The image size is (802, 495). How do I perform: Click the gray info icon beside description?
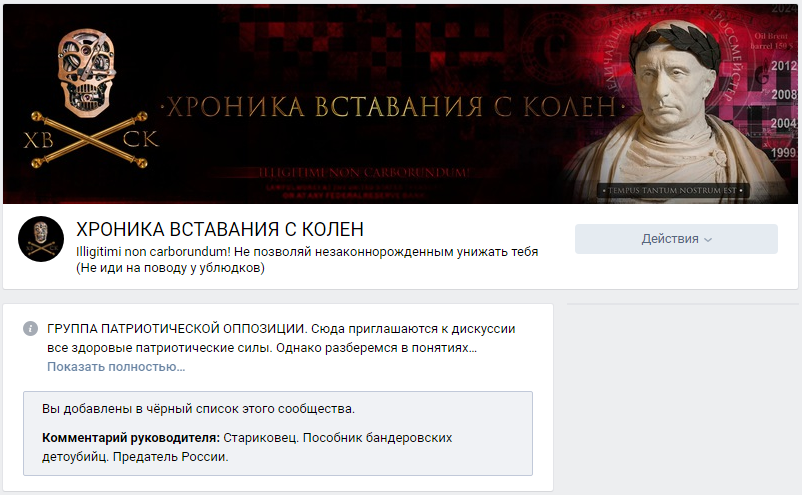(x=30, y=328)
